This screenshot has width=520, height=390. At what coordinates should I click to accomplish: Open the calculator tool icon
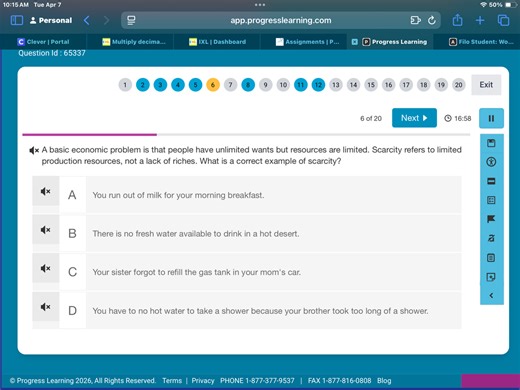[x=491, y=200]
